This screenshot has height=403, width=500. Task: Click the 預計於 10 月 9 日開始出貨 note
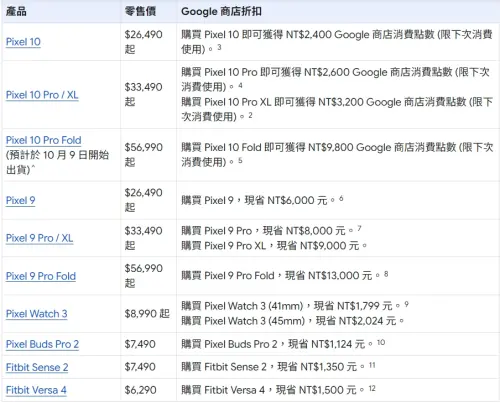(57, 162)
